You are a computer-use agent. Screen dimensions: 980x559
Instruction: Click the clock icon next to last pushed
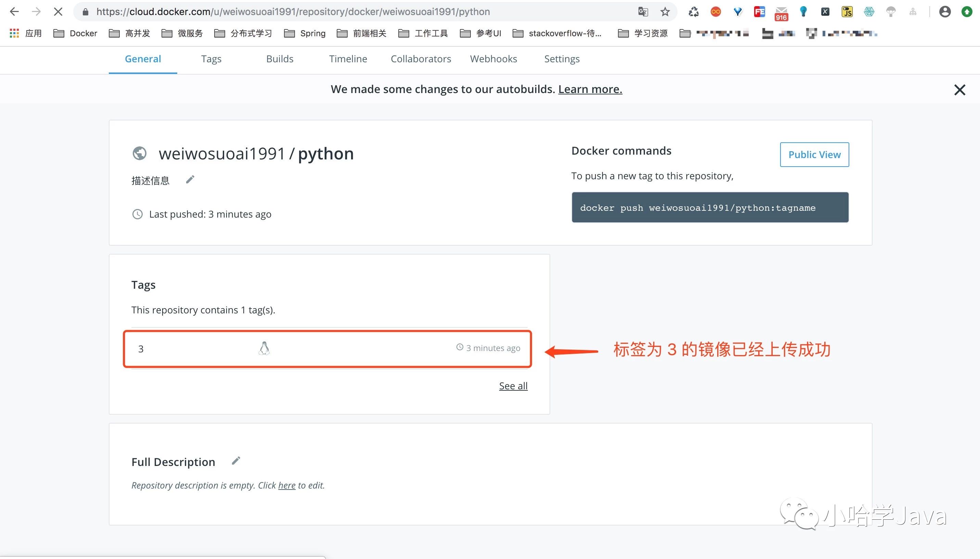point(137,214)
